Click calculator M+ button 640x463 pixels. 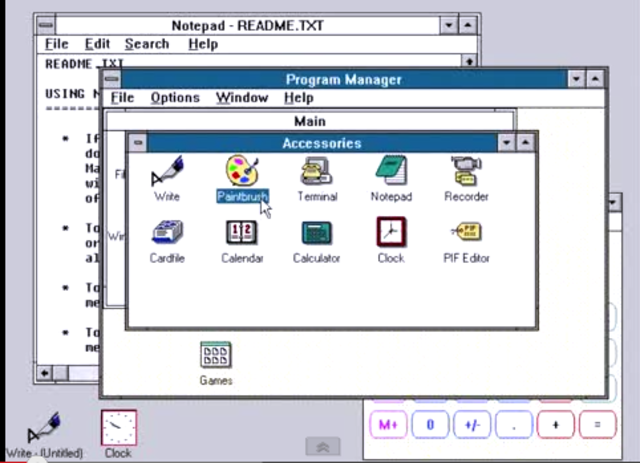point(388,425)
